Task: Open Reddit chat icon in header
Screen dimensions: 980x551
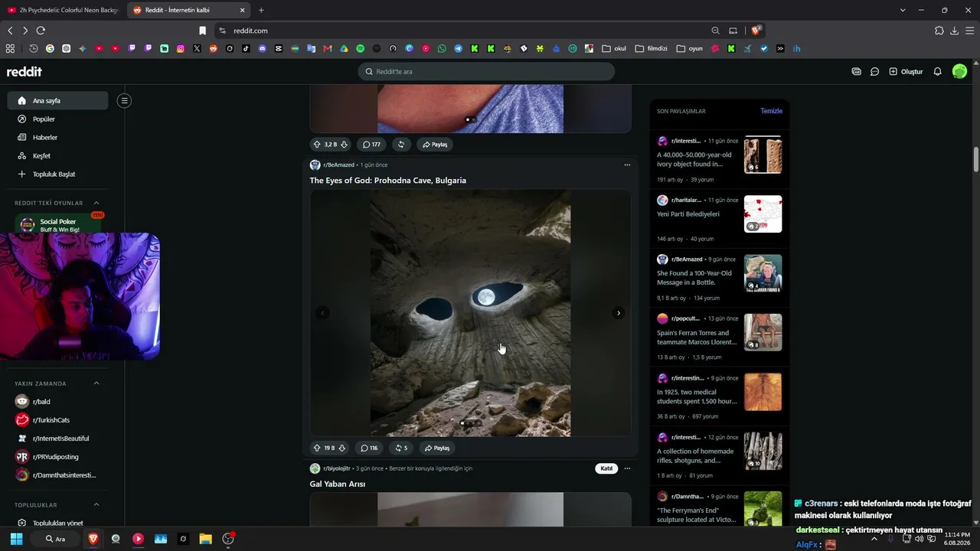Action: click(874, 71)
